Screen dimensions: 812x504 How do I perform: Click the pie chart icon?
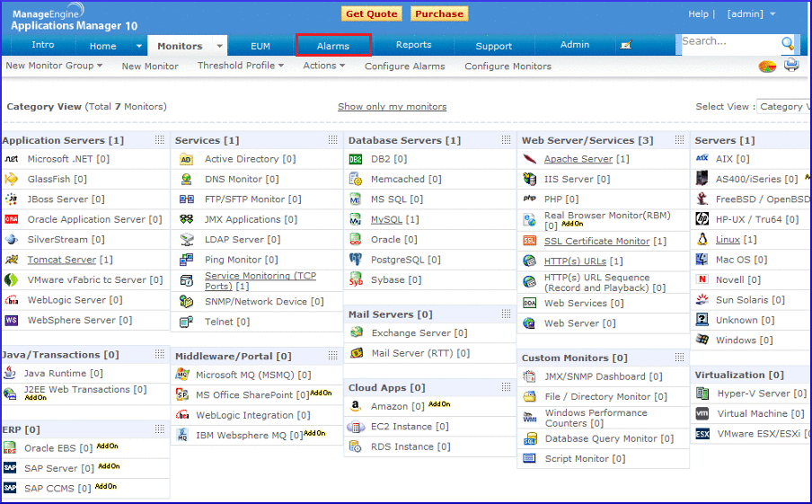click(767, 66)
